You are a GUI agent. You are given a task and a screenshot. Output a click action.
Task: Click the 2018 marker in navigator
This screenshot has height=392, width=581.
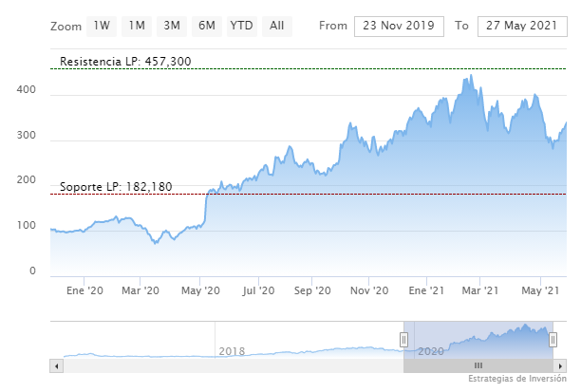pyautogui.click(x=232, y=351)
